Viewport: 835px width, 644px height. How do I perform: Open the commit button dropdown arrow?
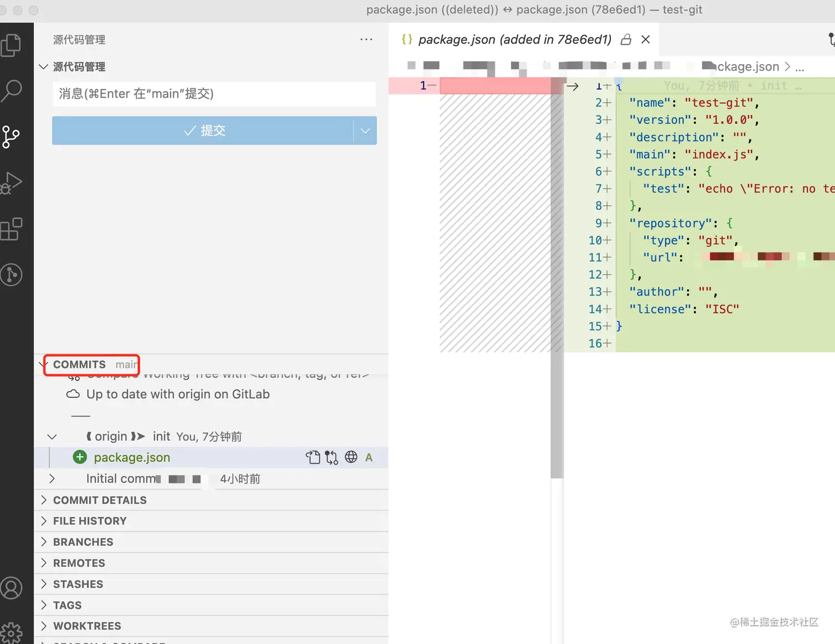(365, 131)
